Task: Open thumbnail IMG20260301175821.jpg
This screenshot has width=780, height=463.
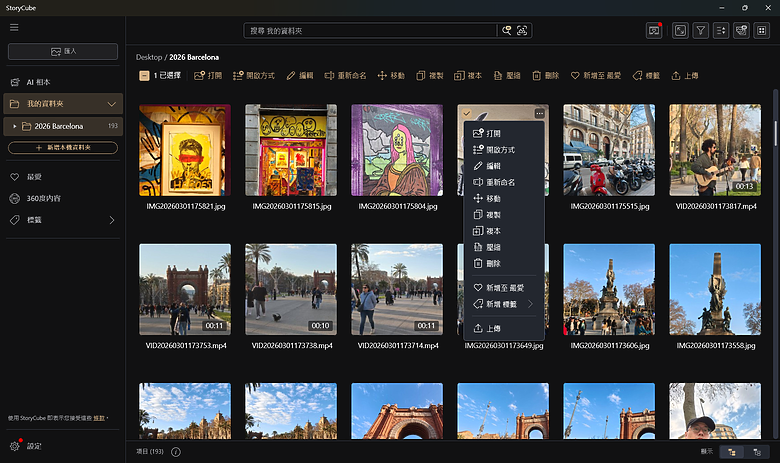Action: coord(184,150)
